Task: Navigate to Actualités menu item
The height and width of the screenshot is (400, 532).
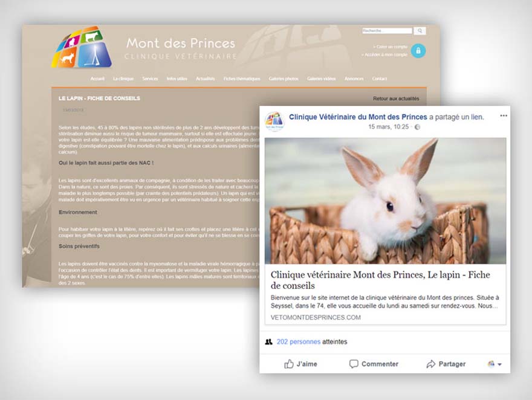Action: point(206,79)
